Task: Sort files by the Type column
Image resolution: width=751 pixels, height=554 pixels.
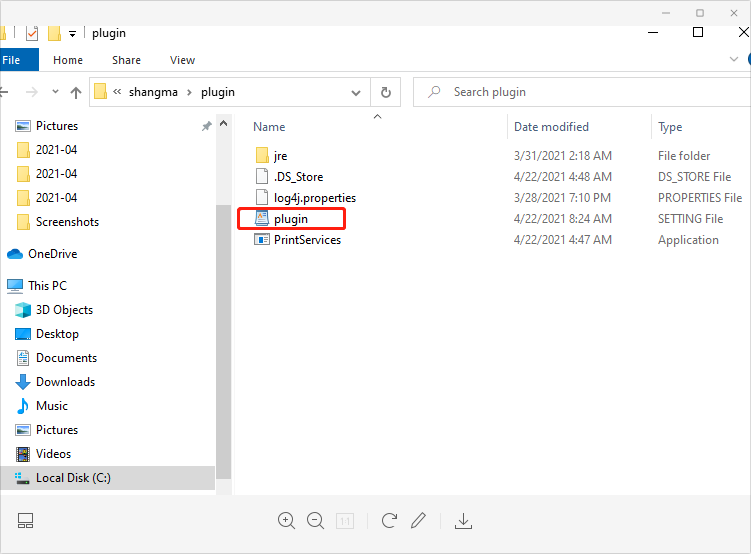Action: click(670, 127)
